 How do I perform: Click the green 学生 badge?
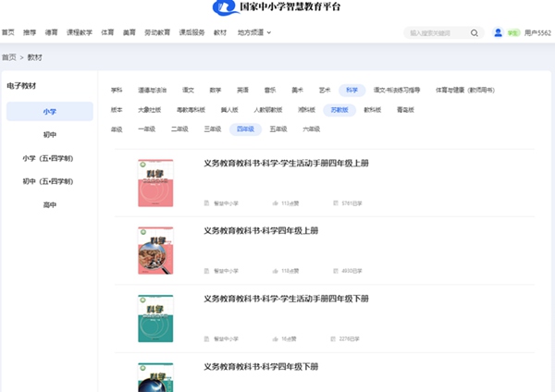(513, 33)
